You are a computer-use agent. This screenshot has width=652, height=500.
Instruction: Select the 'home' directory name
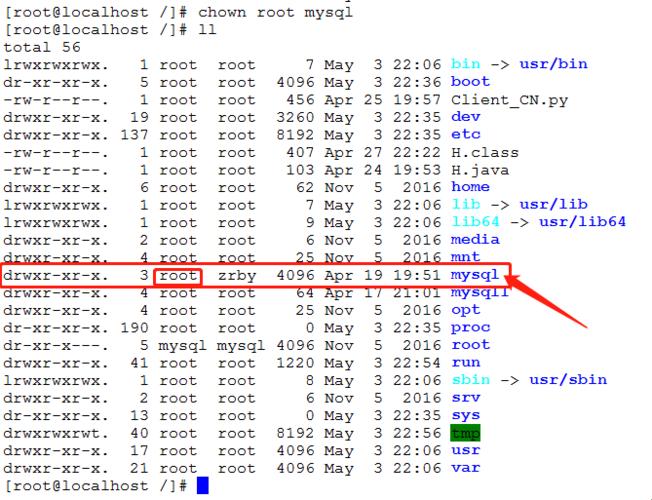pos(470,187)
